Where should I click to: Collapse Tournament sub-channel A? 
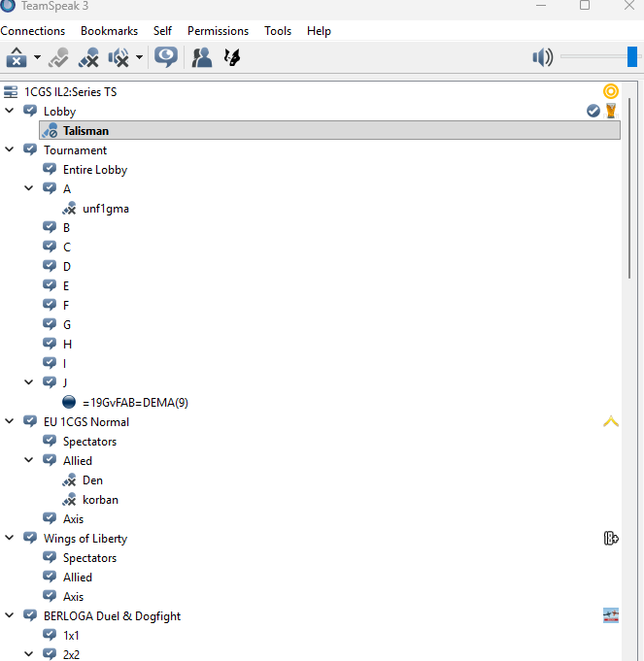(x=29, y=188)
